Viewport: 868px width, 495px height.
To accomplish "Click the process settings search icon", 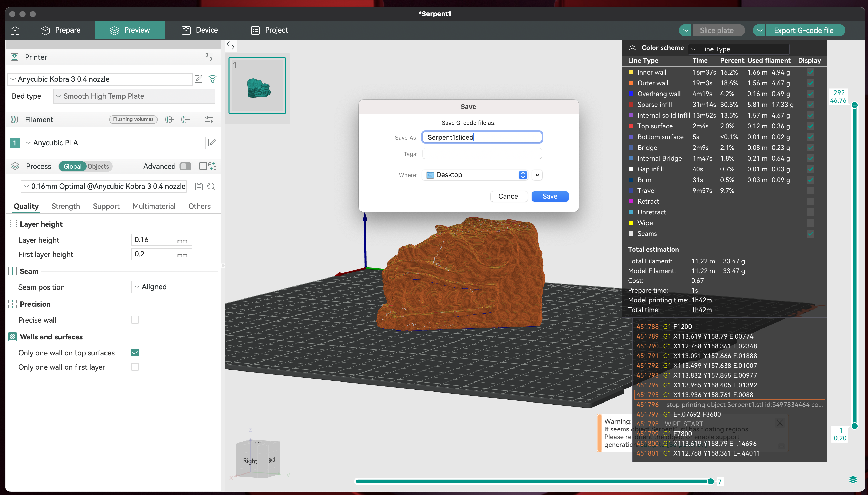I will pyautogui.click(x=211, y=186).
